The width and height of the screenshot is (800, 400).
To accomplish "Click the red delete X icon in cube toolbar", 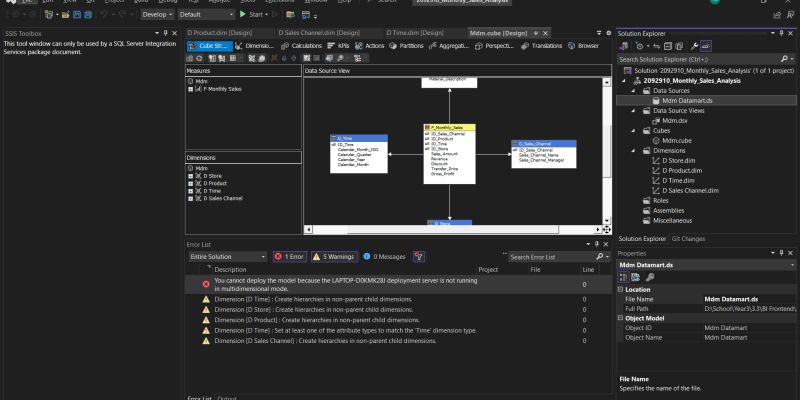I will (x=274, y=58).
